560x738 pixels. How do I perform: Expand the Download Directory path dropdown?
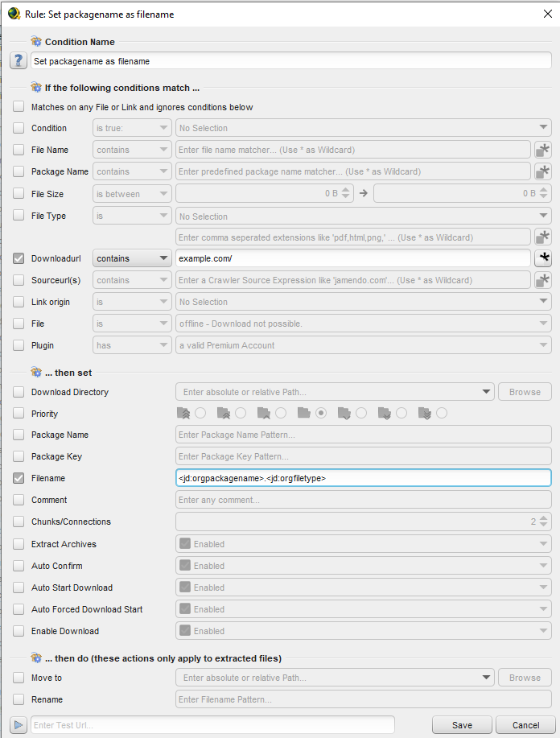click(486, 392)
